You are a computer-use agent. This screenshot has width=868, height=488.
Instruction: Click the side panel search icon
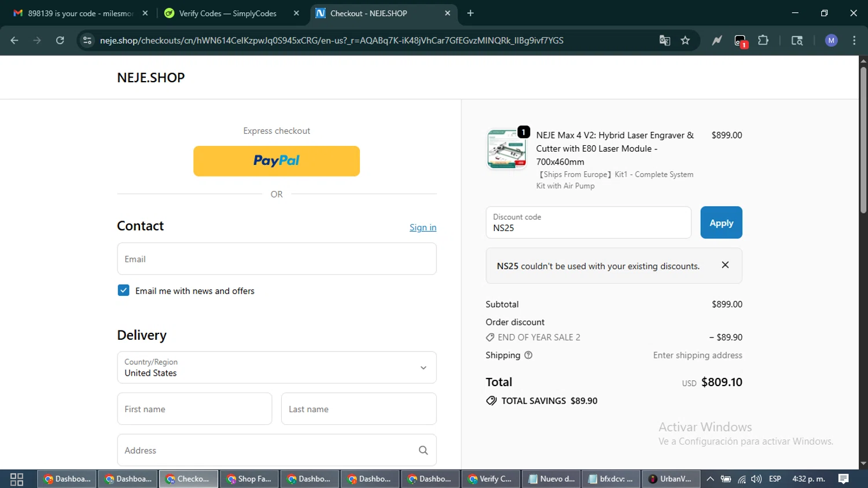point(797,41)
